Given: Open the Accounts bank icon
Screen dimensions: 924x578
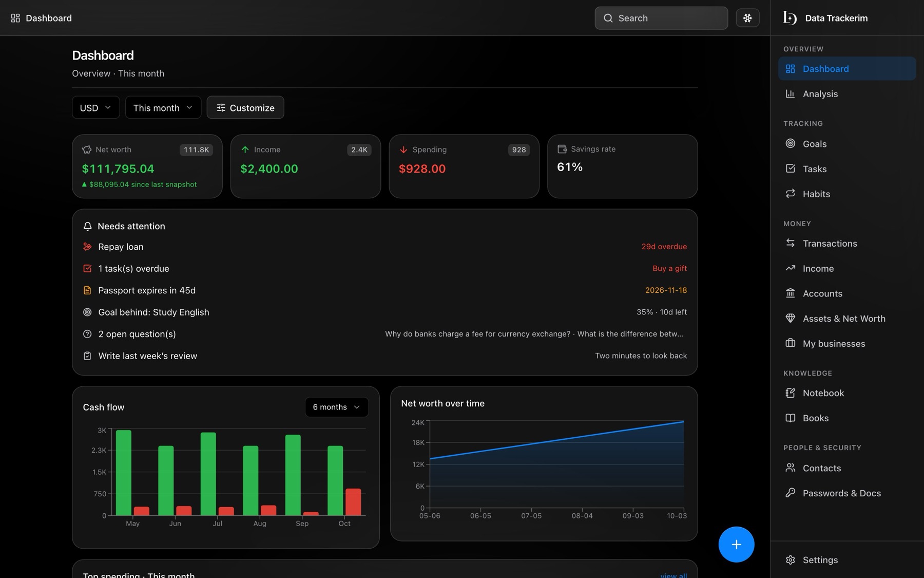Looking at the screenshot, I should click(791, 293).
